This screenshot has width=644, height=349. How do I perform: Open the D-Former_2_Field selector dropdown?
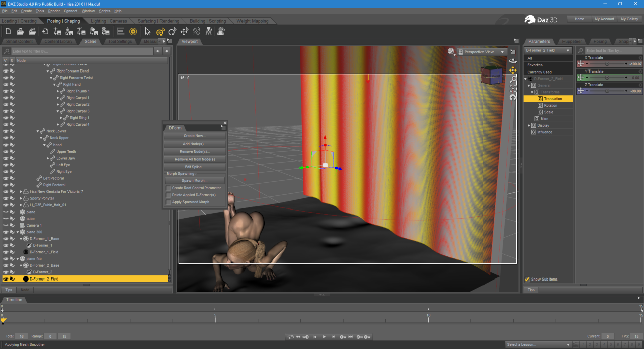(x=547, y=50)
